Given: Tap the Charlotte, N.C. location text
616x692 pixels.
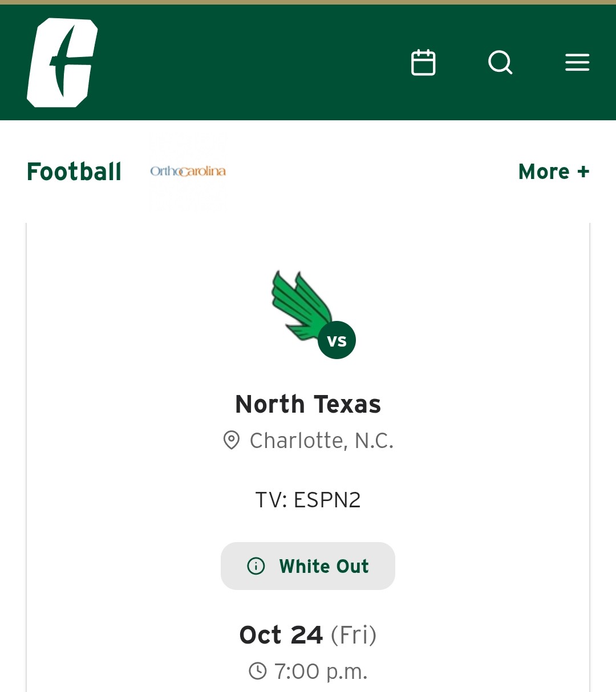Looking at the screenshot, I should coord(322,441).
